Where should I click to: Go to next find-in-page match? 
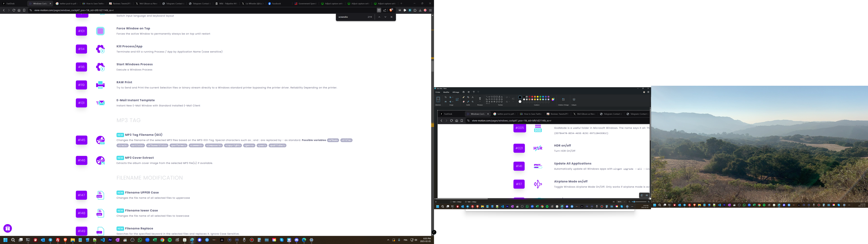(x=386, y=17)
